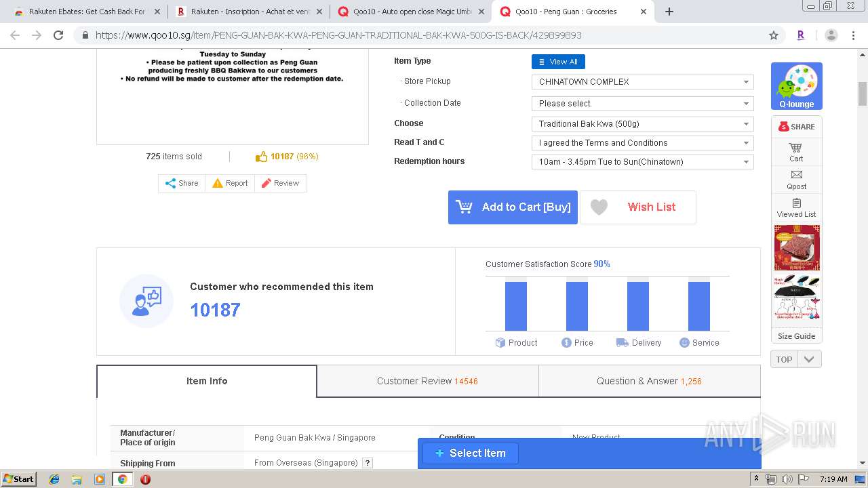
Task: Open the Qpost envelope icon
Action: coord(796,180)
